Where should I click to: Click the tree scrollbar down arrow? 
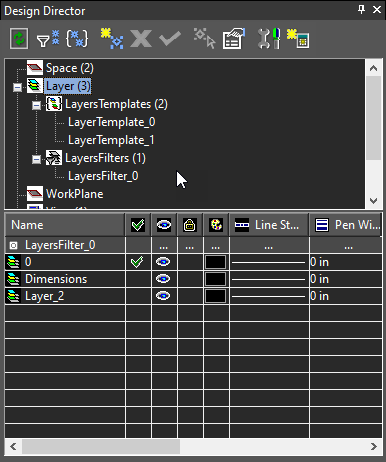(374, 201)
